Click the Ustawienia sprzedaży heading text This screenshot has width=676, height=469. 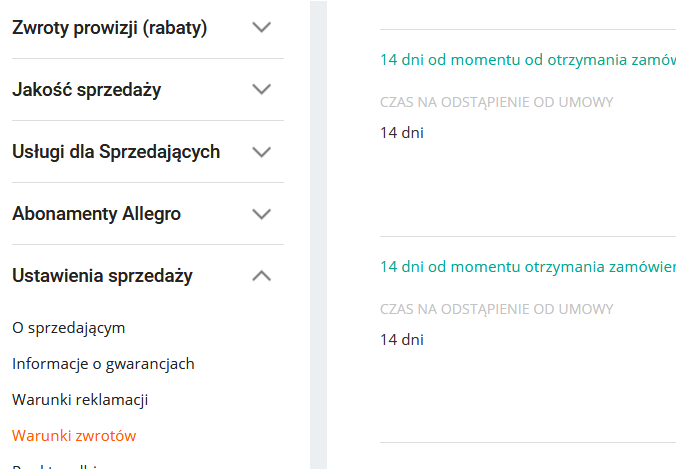102,276
